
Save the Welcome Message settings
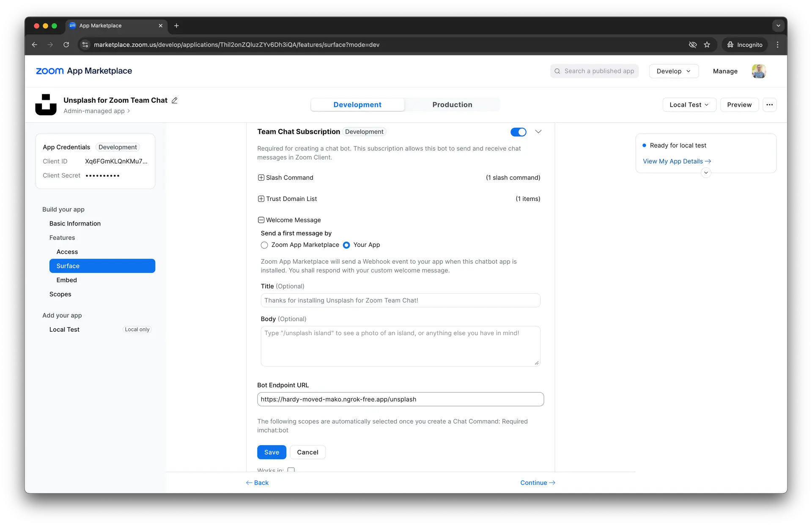pyautogui.click(x=272, y=452)
